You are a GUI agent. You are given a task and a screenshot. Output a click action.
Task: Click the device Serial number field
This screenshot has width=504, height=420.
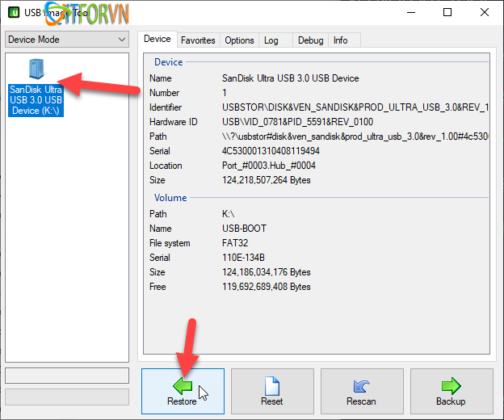tap(271, 151)
